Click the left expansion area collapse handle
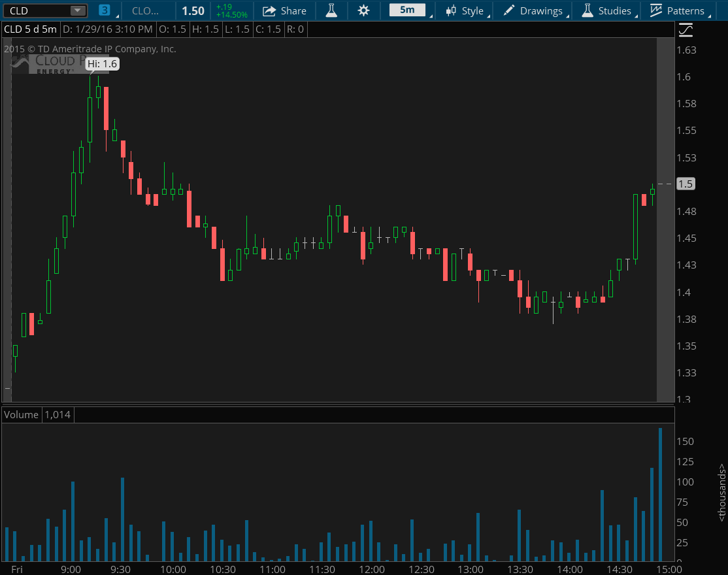 [7, 389]
